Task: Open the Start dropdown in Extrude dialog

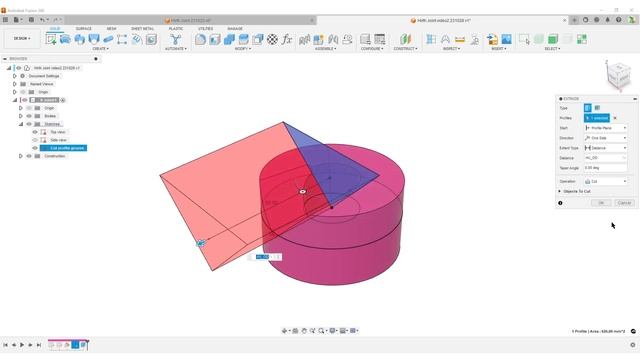Action: point(605,128)
